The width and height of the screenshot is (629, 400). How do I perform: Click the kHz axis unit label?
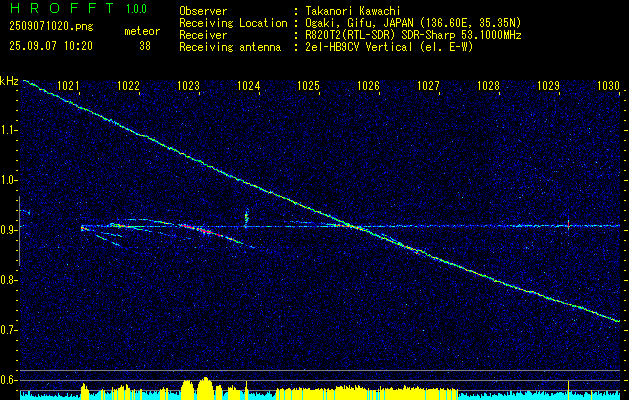(x=9, y=81)
